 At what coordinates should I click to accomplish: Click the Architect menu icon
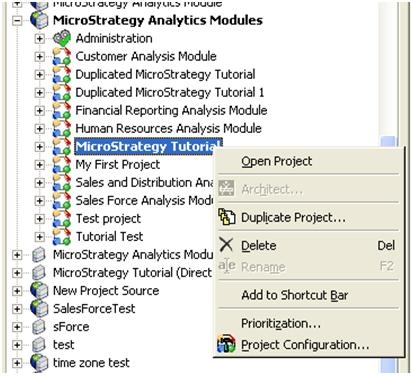pyautogui.click(x=227, y=189)
